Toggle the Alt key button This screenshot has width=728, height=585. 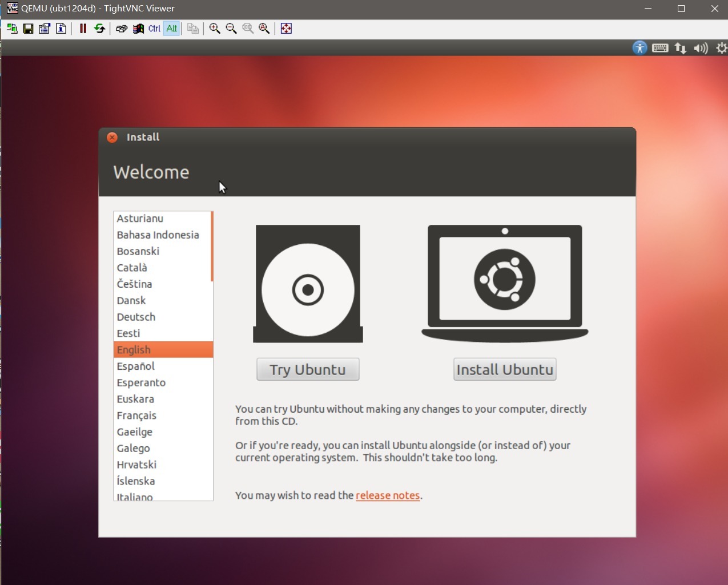pyautogui.click(x=171, y=29)
